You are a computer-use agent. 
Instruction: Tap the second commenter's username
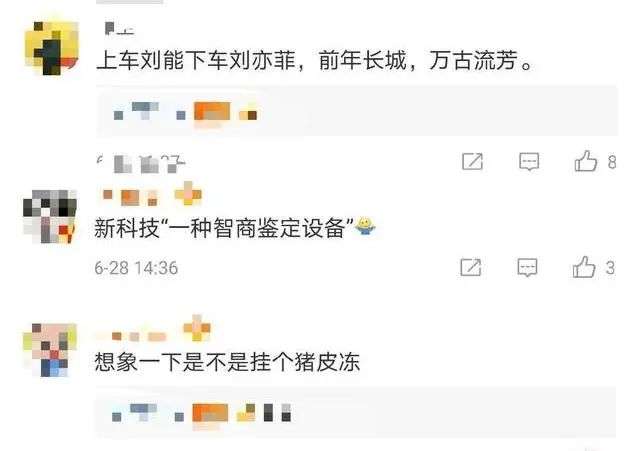[151, 196]
